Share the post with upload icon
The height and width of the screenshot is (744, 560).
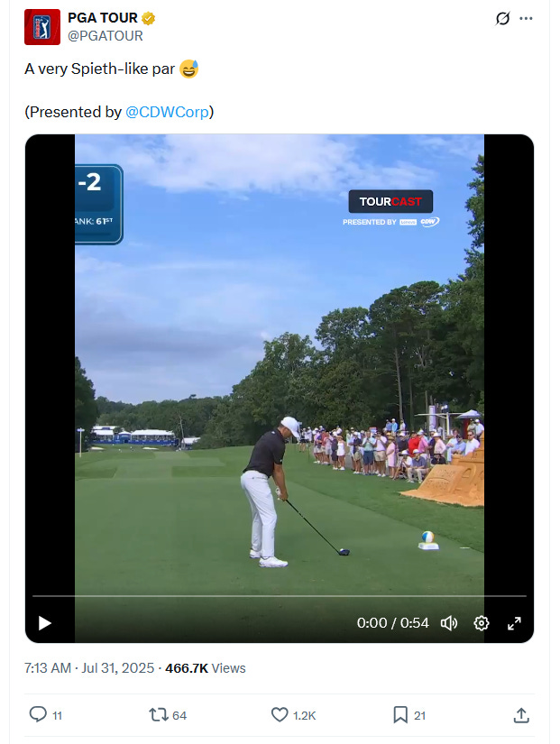point(521,714)
